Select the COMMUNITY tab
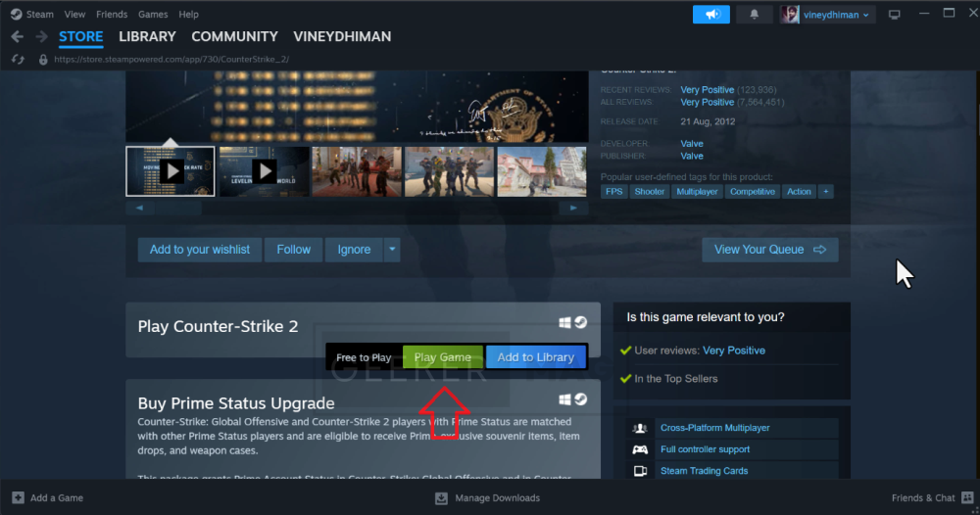 pyautogui.click(x=234, y=37)
